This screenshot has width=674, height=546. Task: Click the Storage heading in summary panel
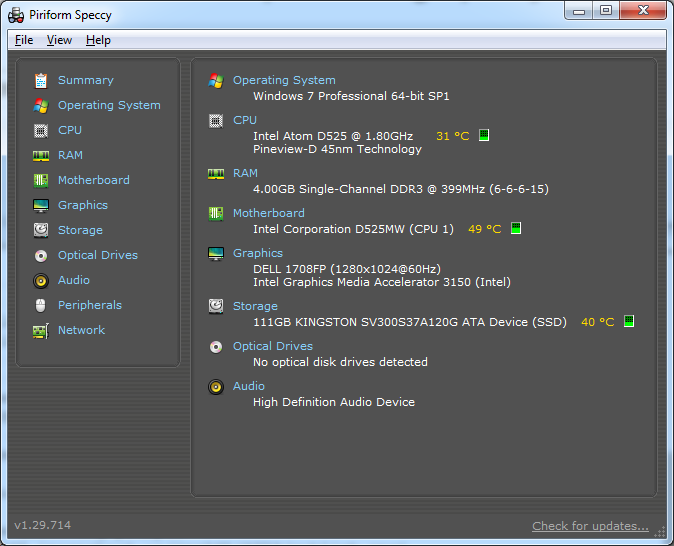point(255,306)
